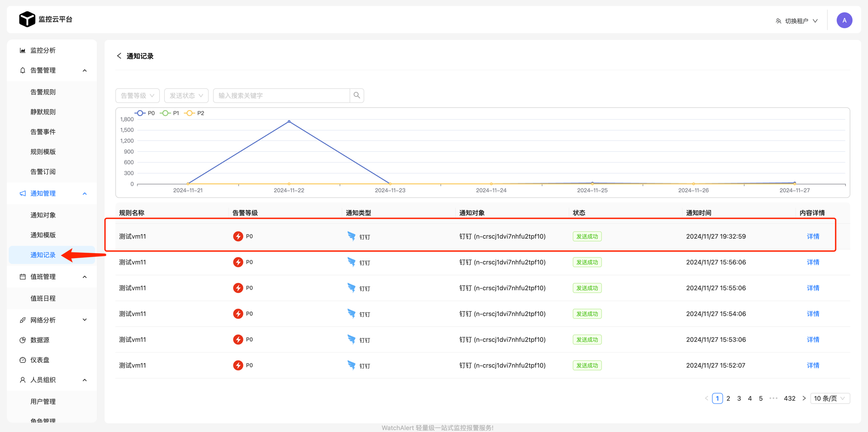This screenshot has height=432, width=868.
Task: Click the 监控分析 chart icon in sidebar
Action: pos(23,50)
